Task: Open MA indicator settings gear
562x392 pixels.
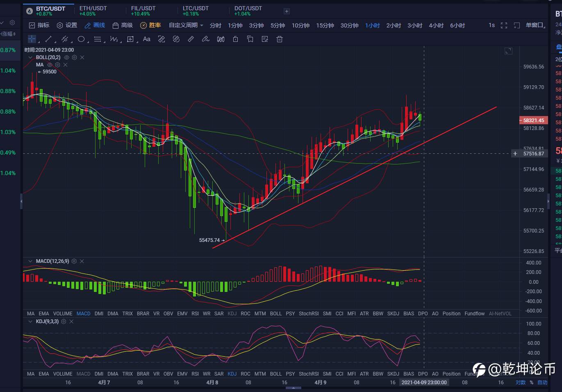Action: 57,65
